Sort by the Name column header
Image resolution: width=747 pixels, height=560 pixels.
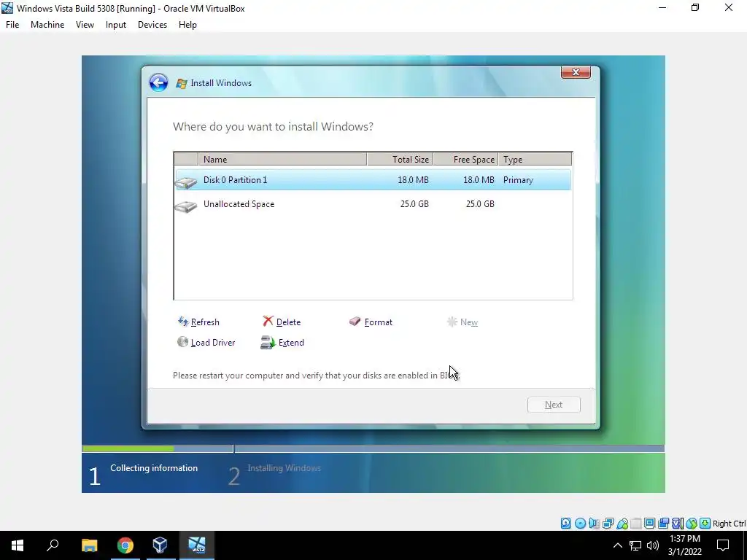282,160
